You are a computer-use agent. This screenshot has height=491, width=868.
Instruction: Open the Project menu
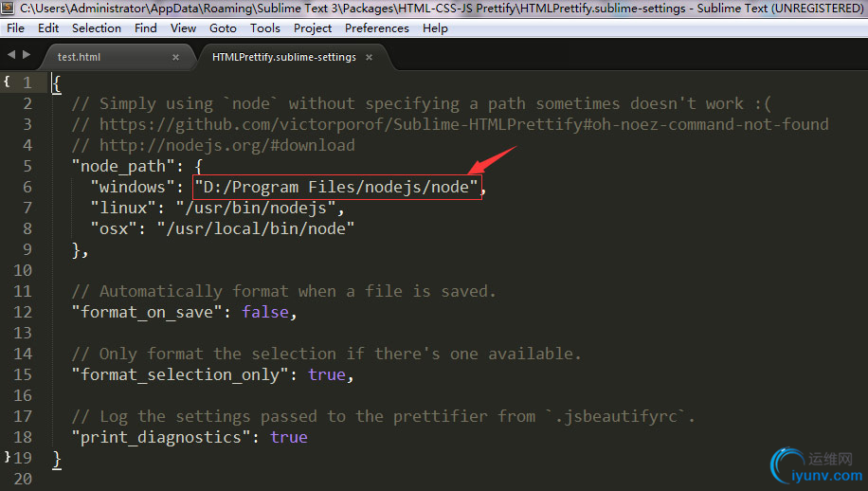313,28
